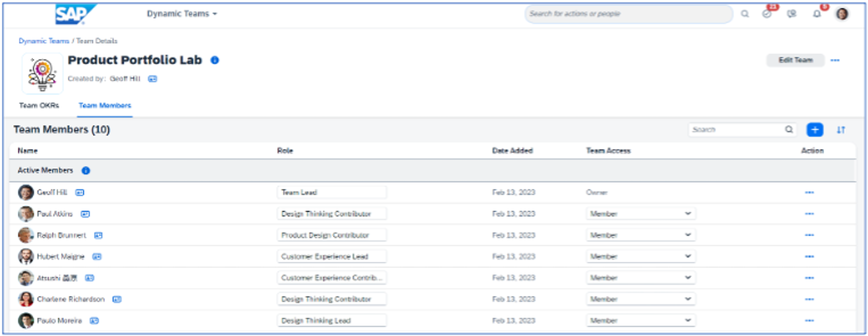Follow the Dynamic Teams breadcrumb link
868x336 pixels.
click(x=44, y=41)
